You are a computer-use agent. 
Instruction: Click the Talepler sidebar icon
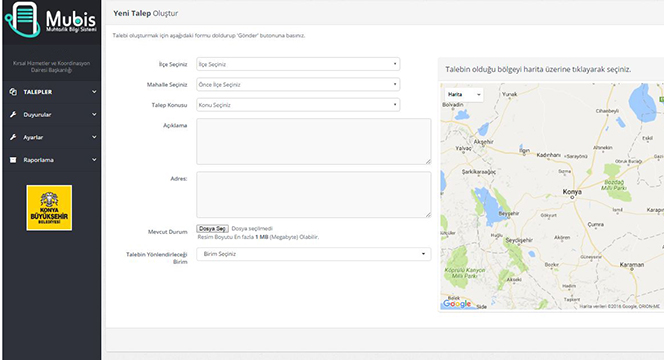pyautogui.click(x=13, y=92)
